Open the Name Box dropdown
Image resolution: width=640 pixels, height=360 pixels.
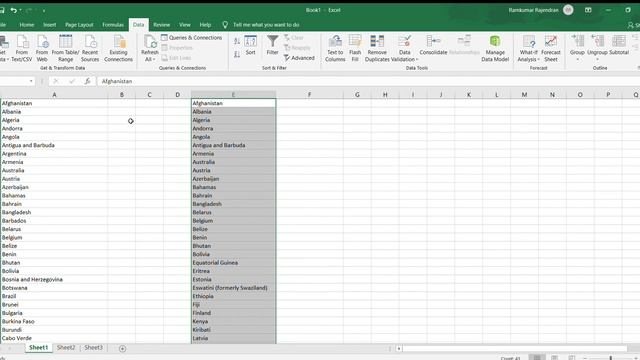coord(31,81)
